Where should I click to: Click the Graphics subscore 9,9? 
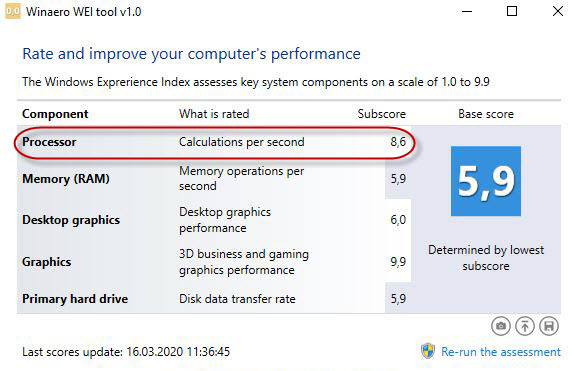[x=398, y=262]
